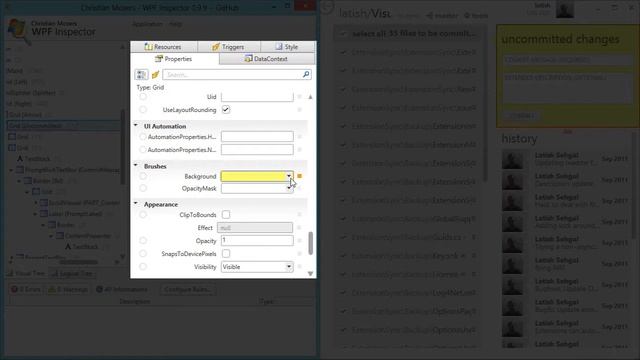This screenshot has width=640, height=360.
Task: Click marker square beside the Visibility dropdown
Action: (299, 267)
